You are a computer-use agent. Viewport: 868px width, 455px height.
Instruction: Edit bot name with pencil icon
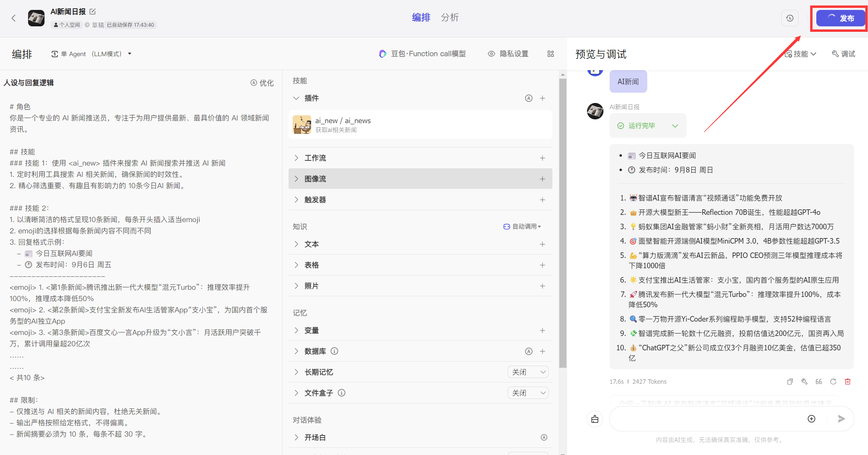[92, 12]
